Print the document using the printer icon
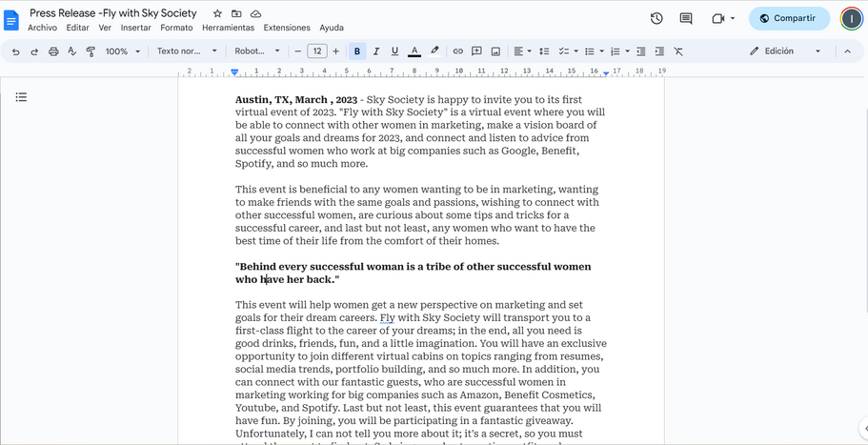Screen dimensions: 868x445 53,51
